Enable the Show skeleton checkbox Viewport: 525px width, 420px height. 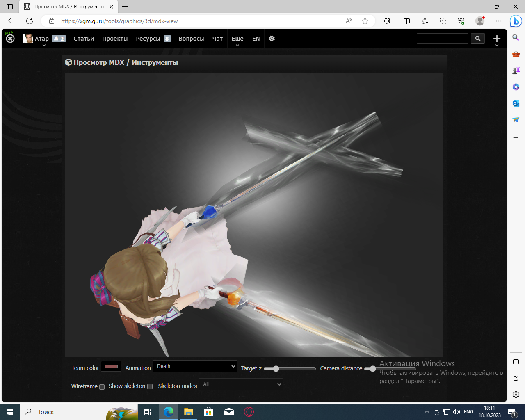tap(150, 386)
